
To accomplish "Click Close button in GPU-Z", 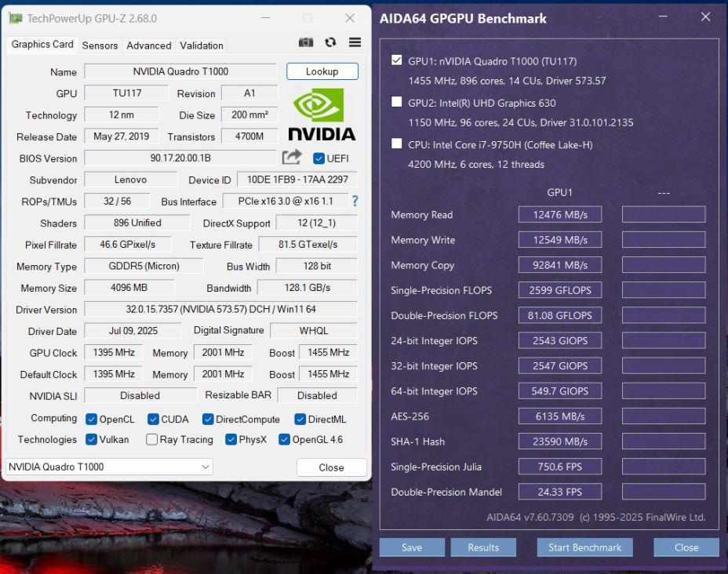I will [x=332, y=467].
